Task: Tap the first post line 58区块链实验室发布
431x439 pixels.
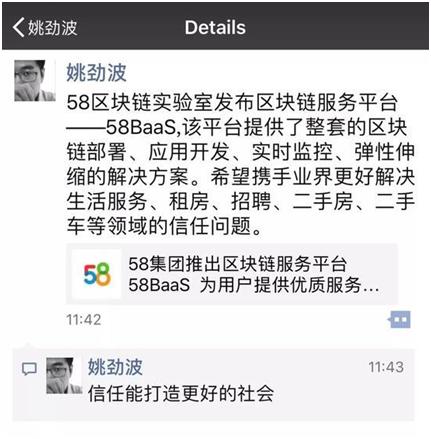Action: click(232, 102)
